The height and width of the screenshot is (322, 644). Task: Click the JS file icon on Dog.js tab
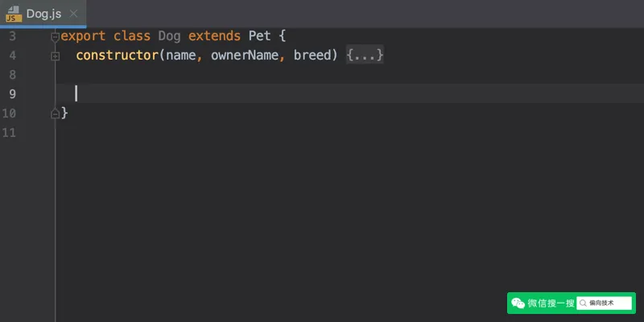[14, 14]
